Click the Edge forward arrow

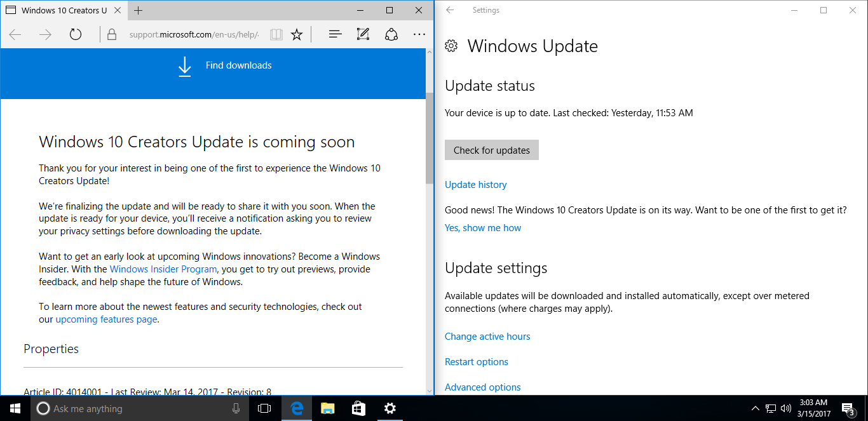(x=45, y=34)
